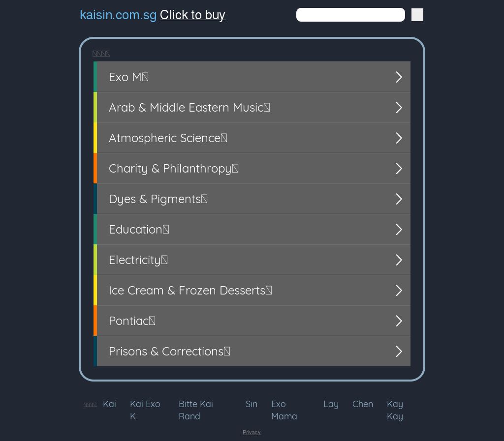Click the arrow icon next to Electricity
This screenshot has width=504, height=441.
[x=399, y=260]
